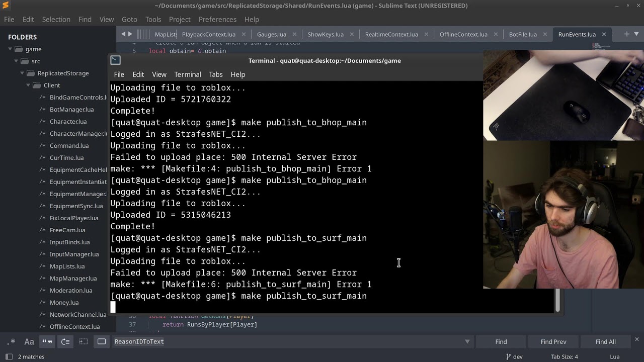This screenshot has width=644, height=362.
Task: Open CurTime.lua in sidebar
Action: pos(66,157)
